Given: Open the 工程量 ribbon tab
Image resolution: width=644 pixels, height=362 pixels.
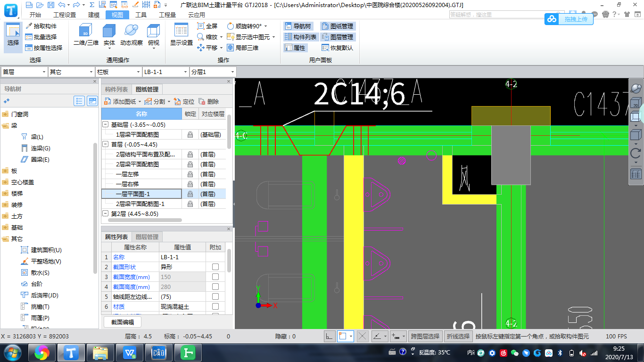Looking at the screenshot, I should [x=167, y=15].
